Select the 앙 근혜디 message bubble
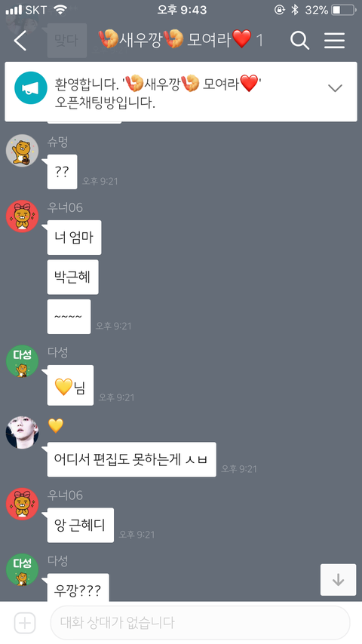This screenshot has height=644, width=362. (x=80, y=525)
